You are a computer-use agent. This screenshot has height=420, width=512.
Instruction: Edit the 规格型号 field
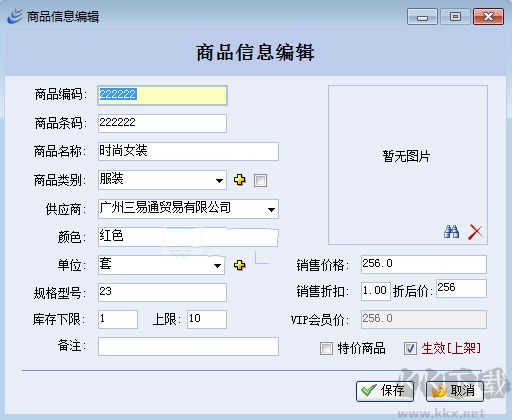click(162, 292)
